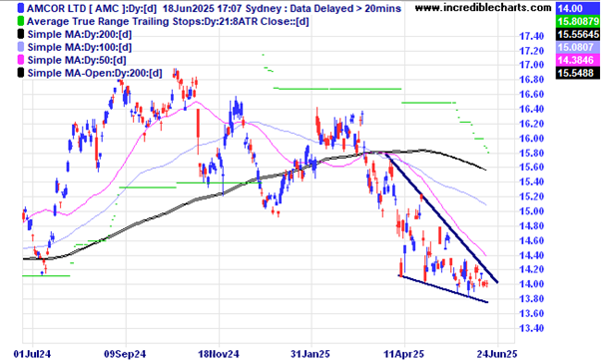Click the 13.80 price axis label
Image resolution: width=601 pixels, height=364 pixels.
531,298
